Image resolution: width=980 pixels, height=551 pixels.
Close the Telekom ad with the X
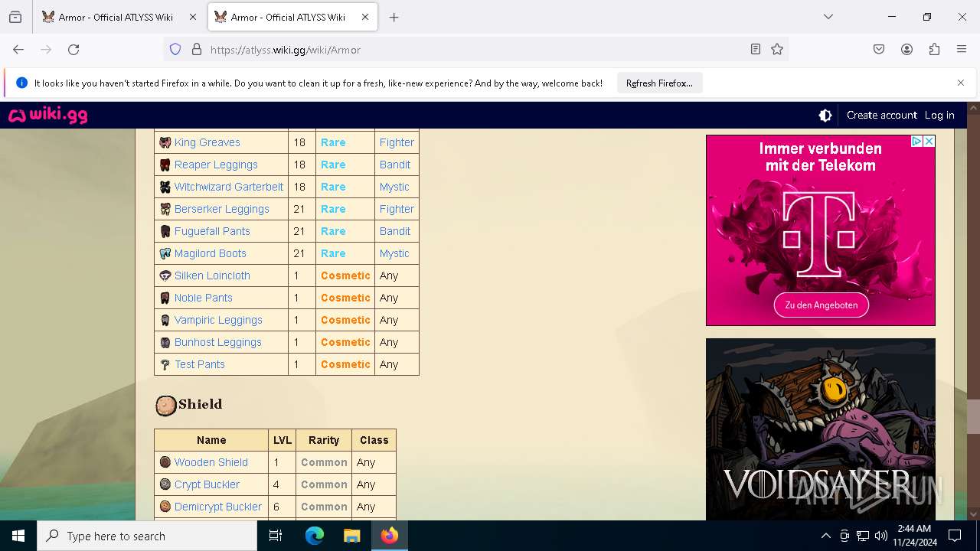tap(929, 142)
